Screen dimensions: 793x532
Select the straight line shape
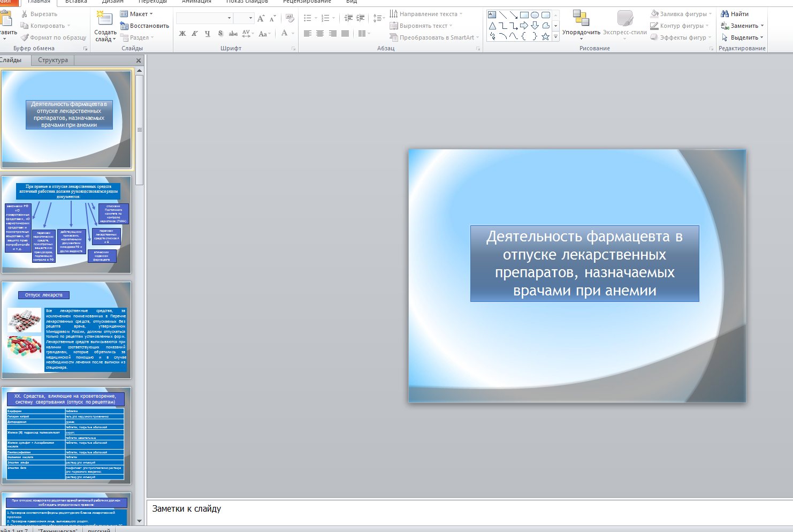pos(503,15)
